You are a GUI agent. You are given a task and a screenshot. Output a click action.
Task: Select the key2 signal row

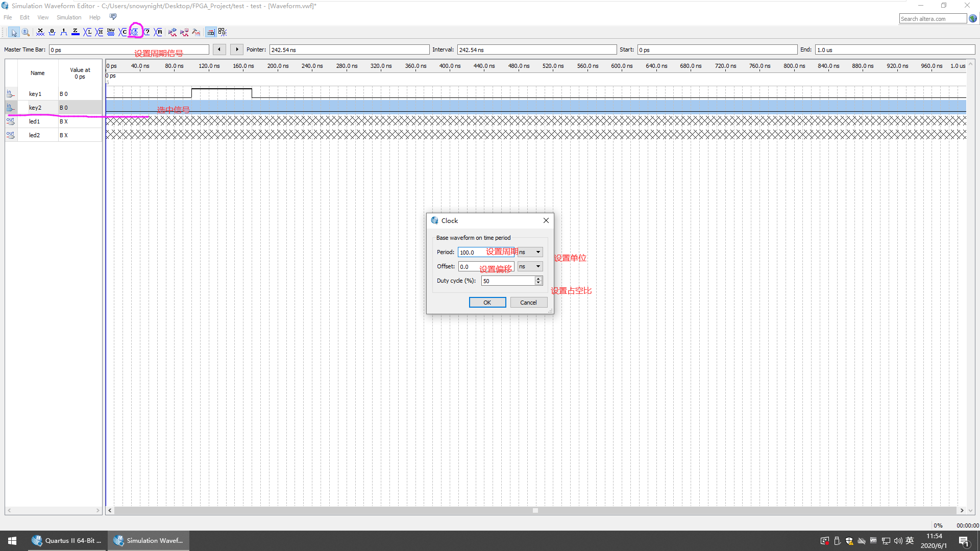[54, 108]
